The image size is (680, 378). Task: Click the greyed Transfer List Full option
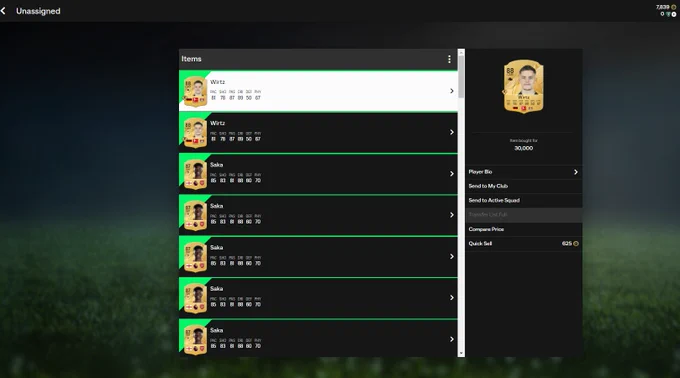[523, 215]
